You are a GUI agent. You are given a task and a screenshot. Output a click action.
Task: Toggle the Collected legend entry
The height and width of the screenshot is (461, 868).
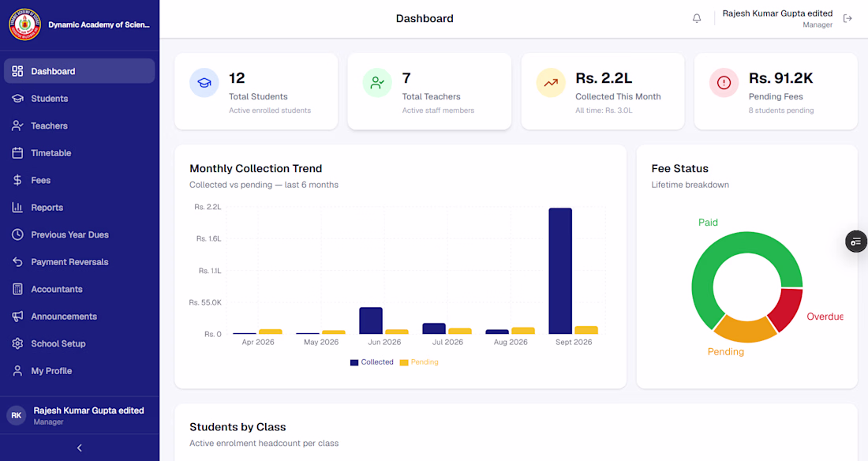pyautogui.click(x=372, y=362)
